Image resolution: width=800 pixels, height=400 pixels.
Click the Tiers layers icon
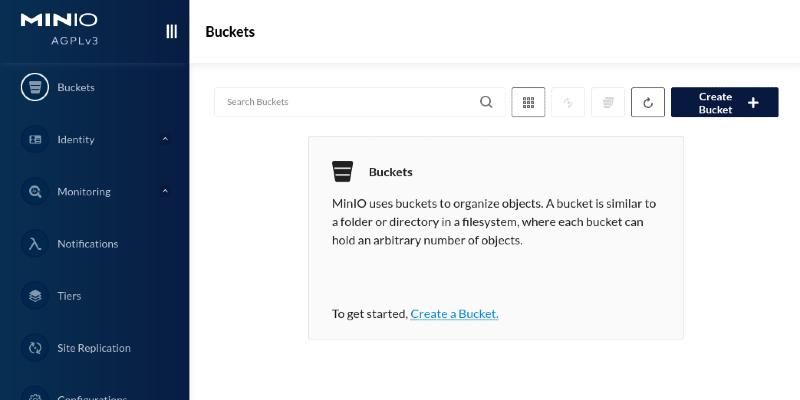[x=35, y=296]
